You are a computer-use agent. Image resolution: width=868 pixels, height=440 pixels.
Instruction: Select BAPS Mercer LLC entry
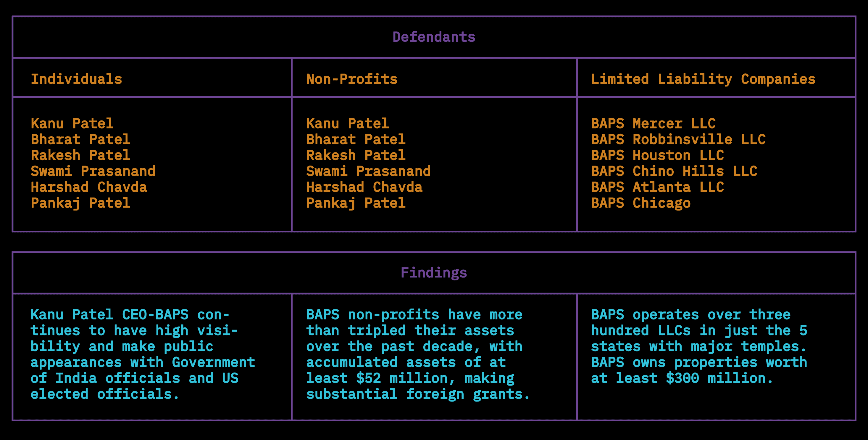pyautogui.click(x=653, y=123)
